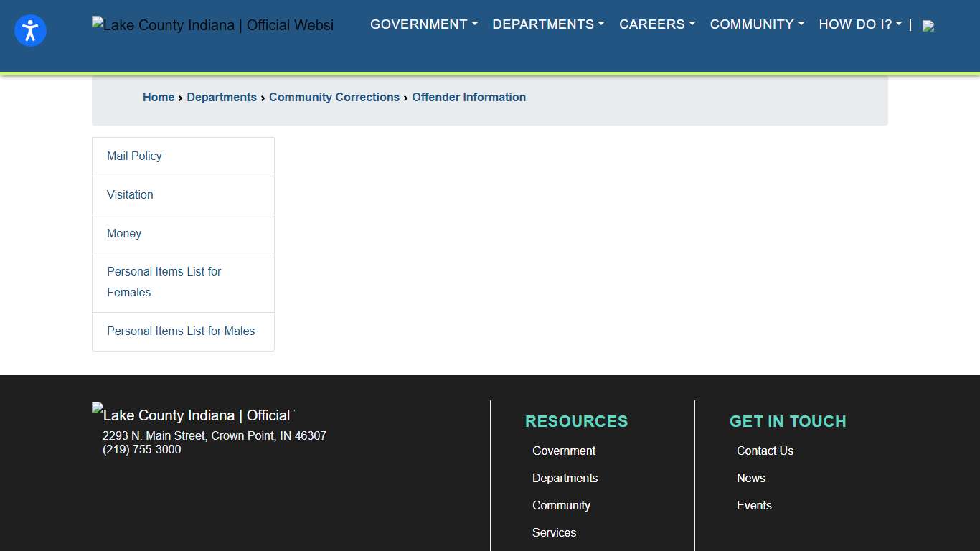
Task: Open Personal Items List for Males
Action: (x=181, y=331)
